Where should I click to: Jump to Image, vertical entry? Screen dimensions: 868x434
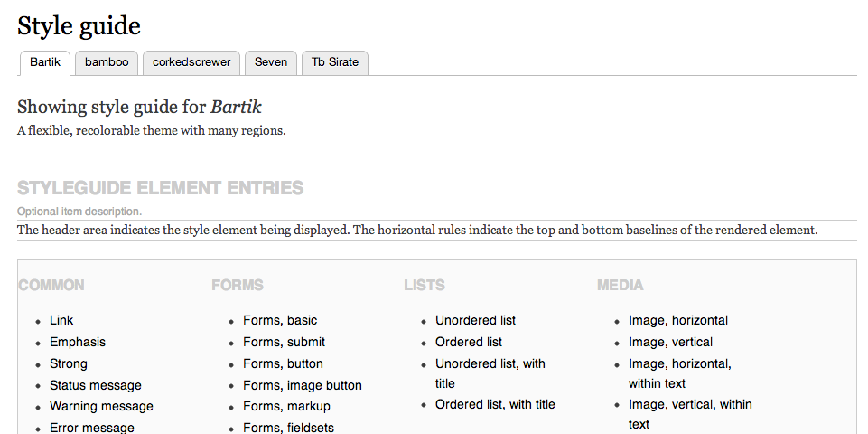[670, 342]
